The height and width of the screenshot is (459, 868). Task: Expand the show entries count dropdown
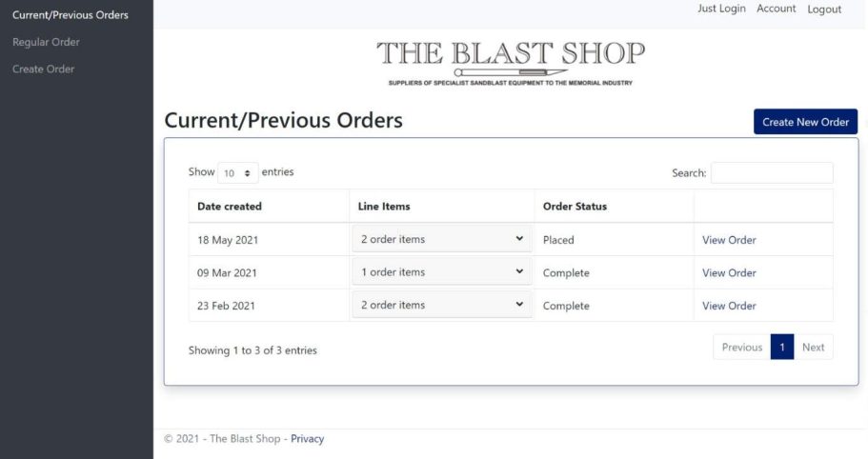pos(237,173)
